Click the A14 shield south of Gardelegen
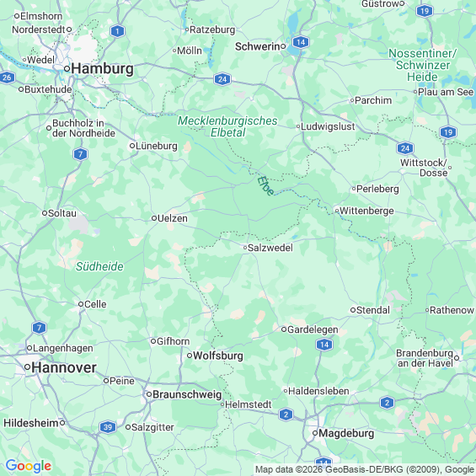 pyautogui.click(x=324, y=345)
